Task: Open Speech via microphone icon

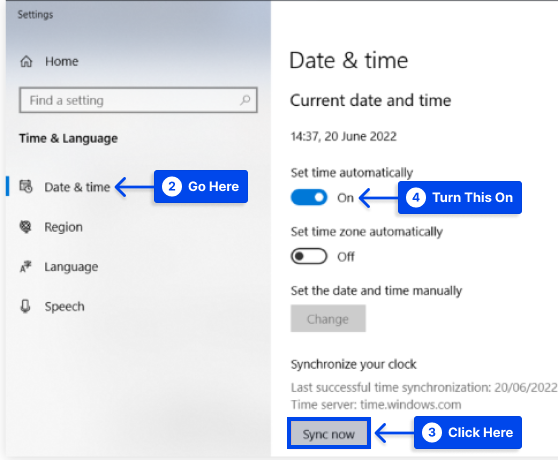Action: [26, 306]
